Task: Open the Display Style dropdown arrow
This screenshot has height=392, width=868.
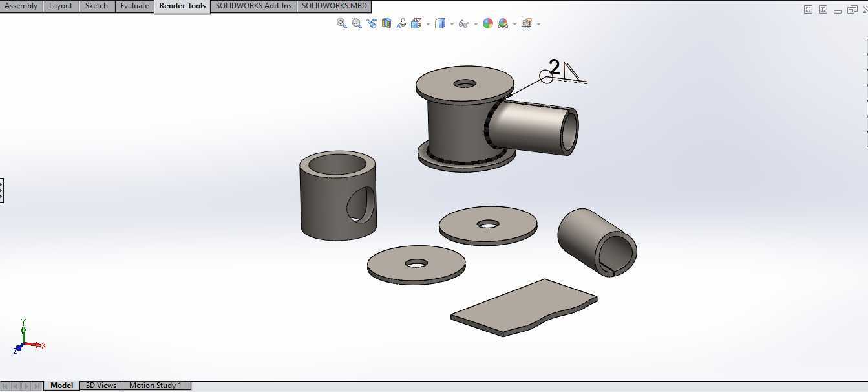Action: point(452,24)
